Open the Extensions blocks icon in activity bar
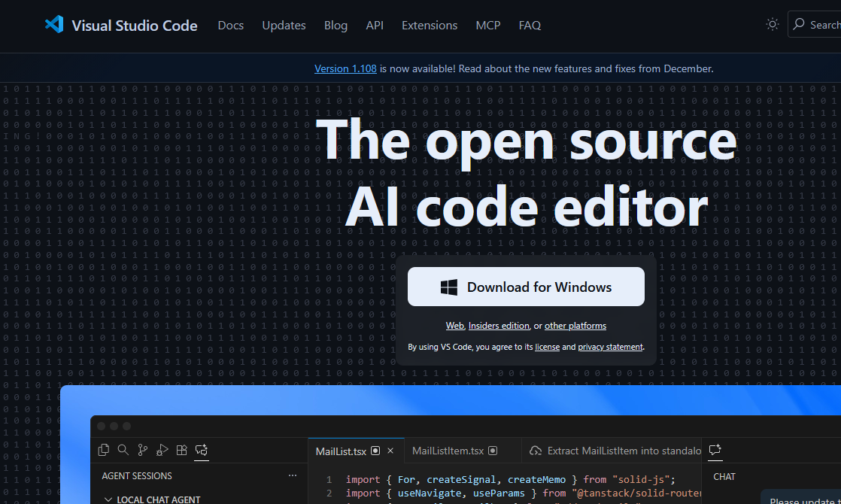 point(181,450)
